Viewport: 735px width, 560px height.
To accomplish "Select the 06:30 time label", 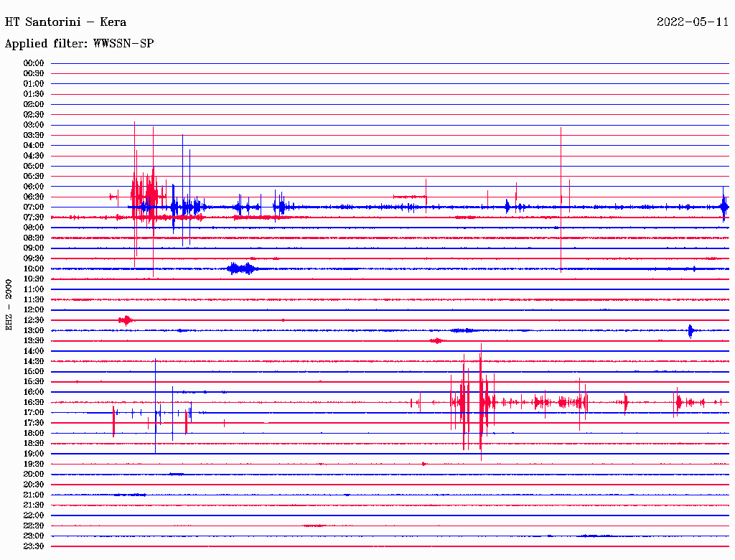I will click(34, 197).
